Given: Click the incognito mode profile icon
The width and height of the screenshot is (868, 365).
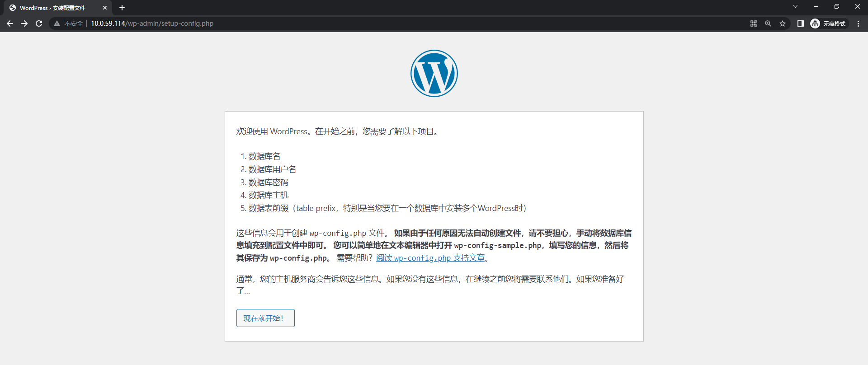Looking at the screenshot, I should click(815, 23).
